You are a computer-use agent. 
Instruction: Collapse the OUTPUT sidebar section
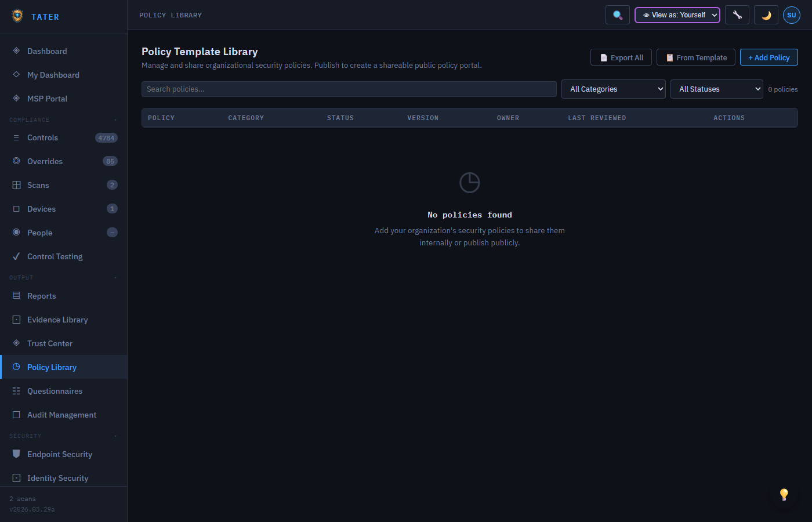click(63, 278)
